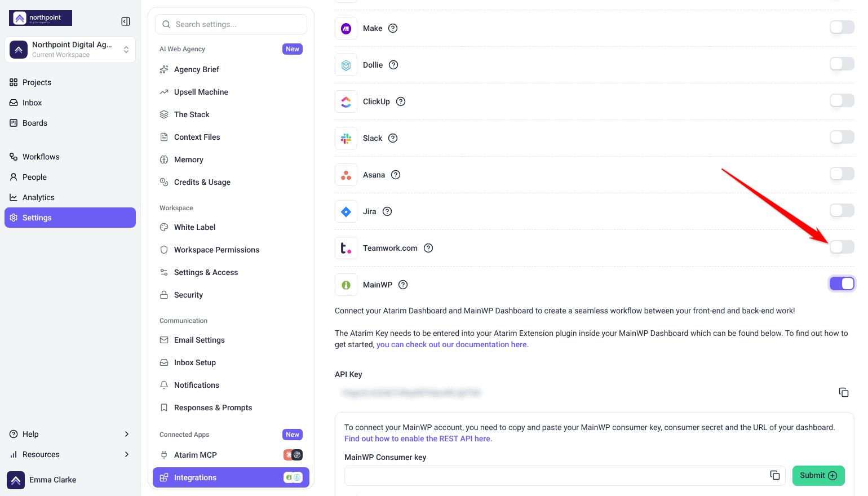Image resolution: width=868 pixels, height=496 pixels.
Task: Open the Atarim MCP connected app
Action: tap(231, 455)
